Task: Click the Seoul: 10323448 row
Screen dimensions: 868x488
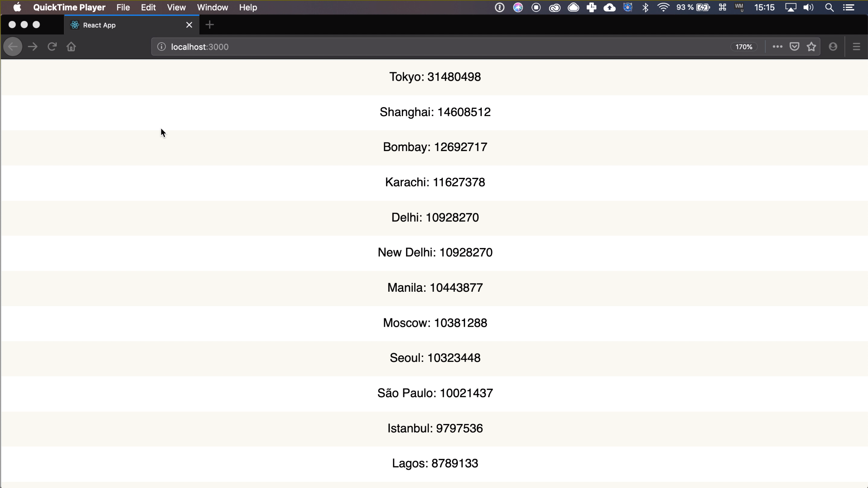Action: point(434,358)
